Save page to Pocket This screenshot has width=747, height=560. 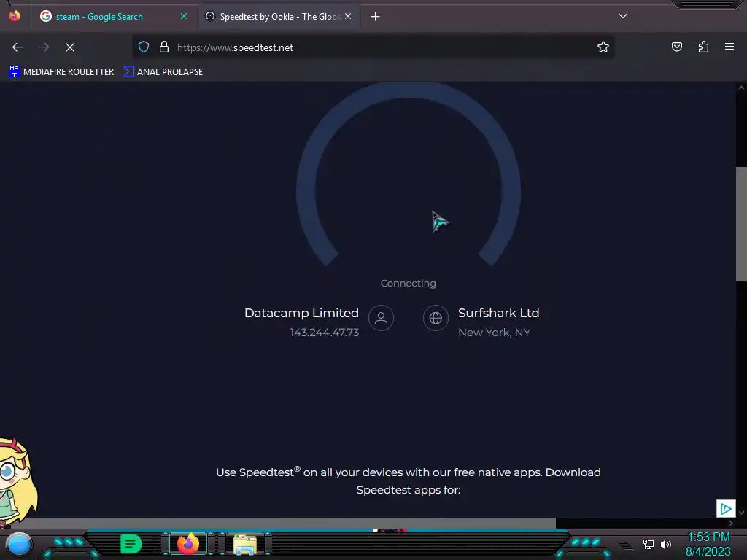pos(677,47)
